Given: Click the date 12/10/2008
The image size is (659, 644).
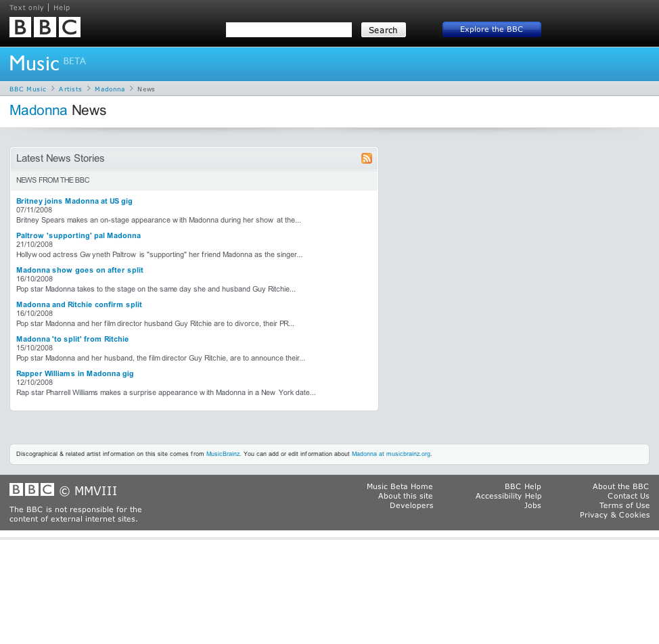Looking at the screenshot, I should click(x=35, y=382).
